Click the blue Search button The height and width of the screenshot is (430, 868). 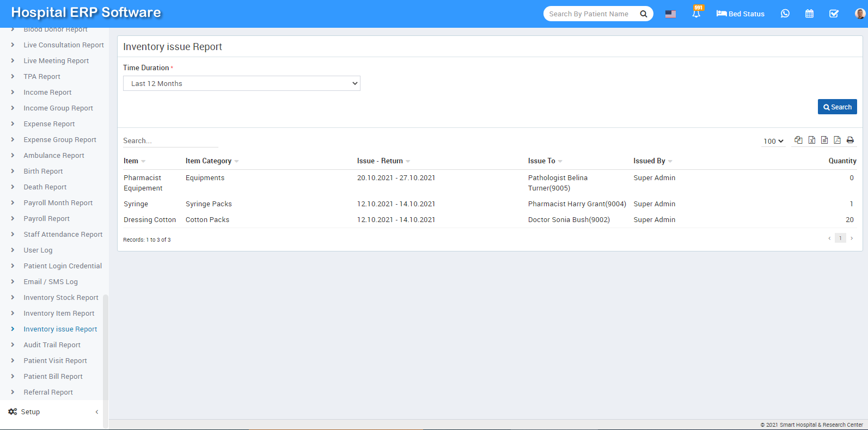point(837,107)
